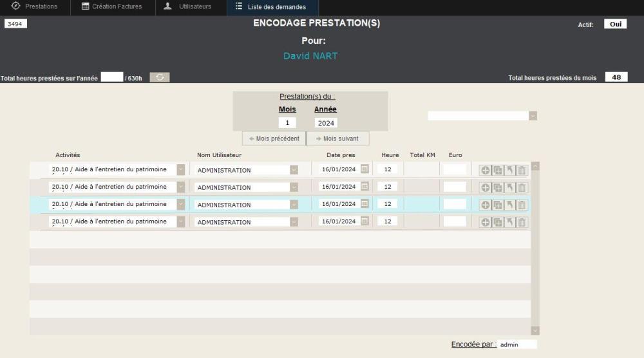Click the undo arrow icon in third row
This screenshot has width=644, height=358.
510,205
